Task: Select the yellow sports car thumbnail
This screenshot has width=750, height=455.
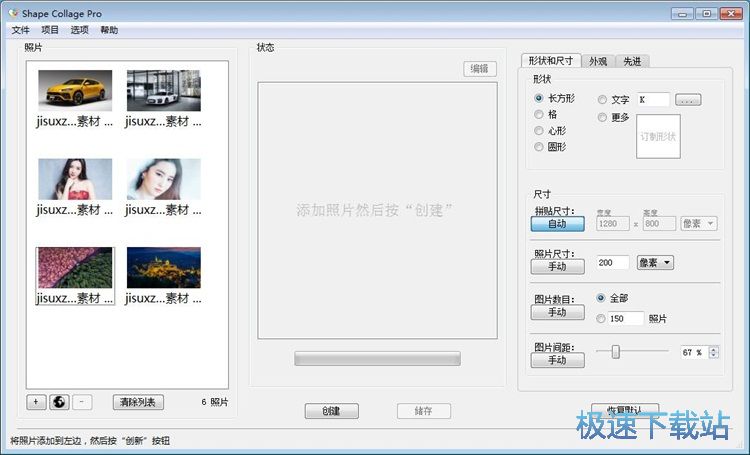Action: [x=75, y=90]
